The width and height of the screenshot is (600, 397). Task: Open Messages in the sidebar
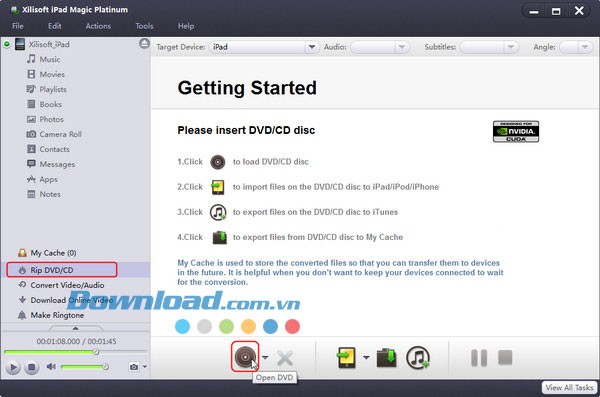[57, 164]
